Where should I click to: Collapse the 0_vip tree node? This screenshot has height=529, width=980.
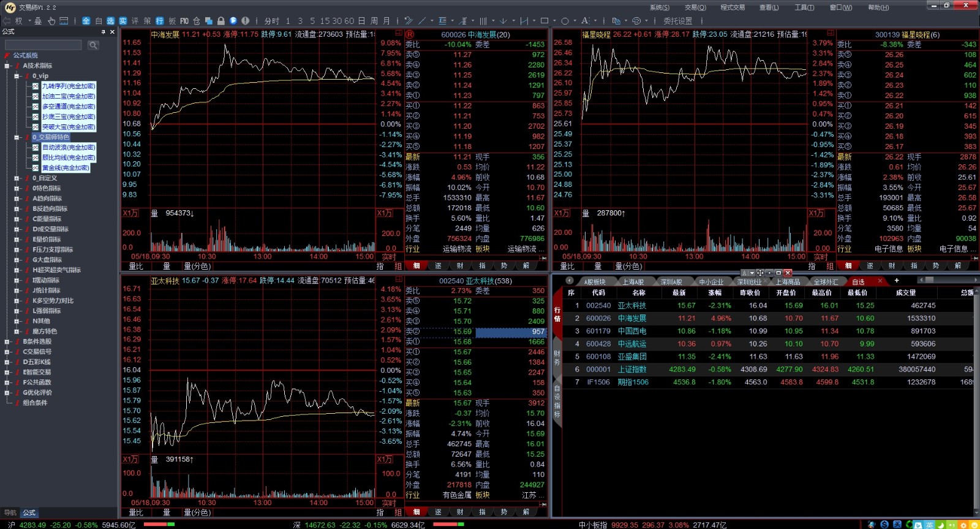tap(17, 76)
